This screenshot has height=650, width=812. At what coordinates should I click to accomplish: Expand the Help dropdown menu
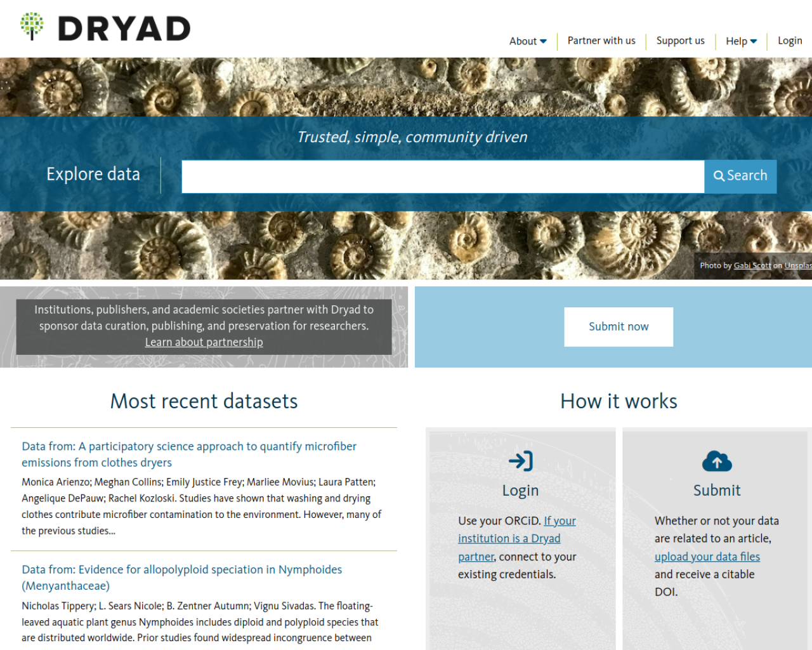coord(741,41)
